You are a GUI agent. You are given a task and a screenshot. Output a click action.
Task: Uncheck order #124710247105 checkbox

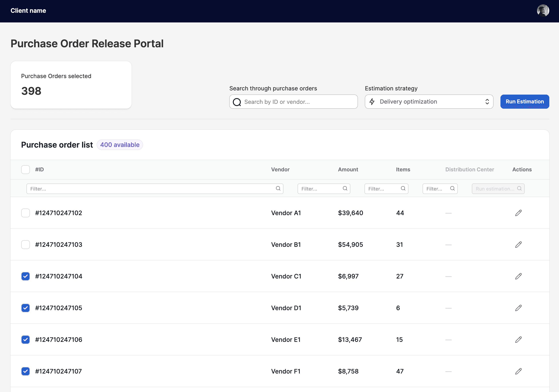[x=26, y=308]
